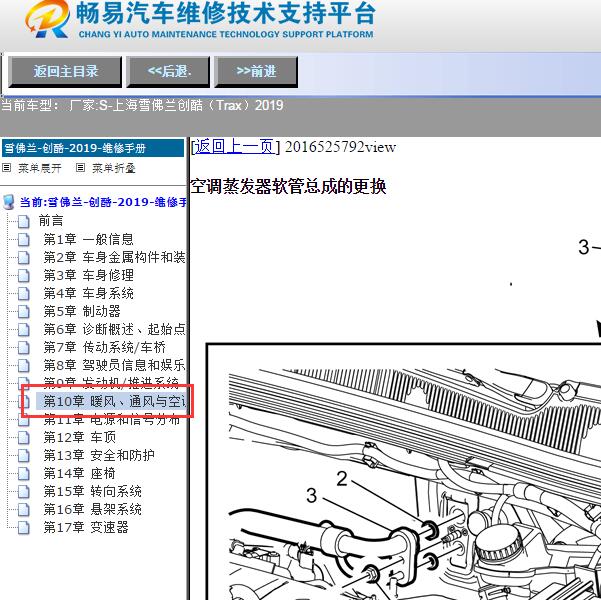Open 第12章 车顶
The width and height of the screenshot is (601, 600).
(x=79, y=437)
